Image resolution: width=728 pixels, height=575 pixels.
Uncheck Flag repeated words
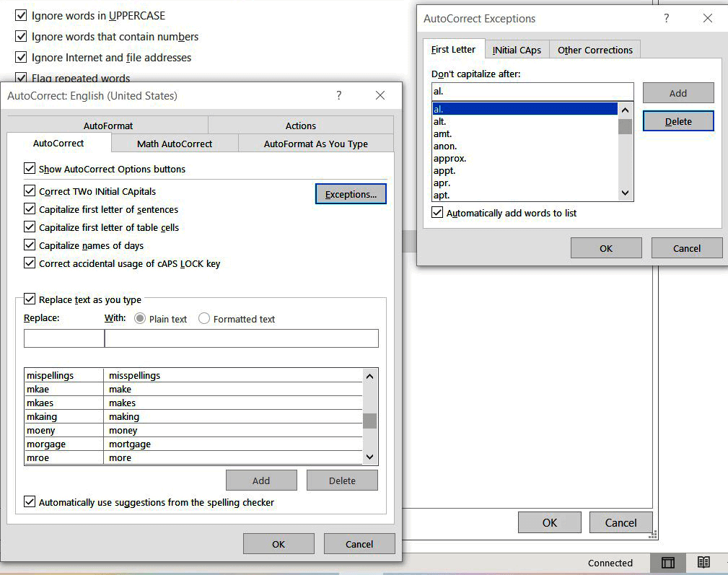pos(20,78)
